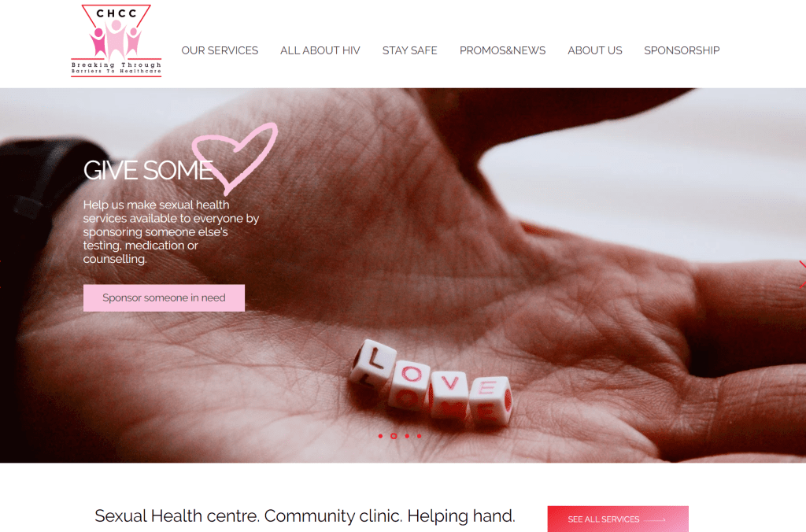806x532 pixels.
Task: Open the Promos&News section
Action: point(502,50)
